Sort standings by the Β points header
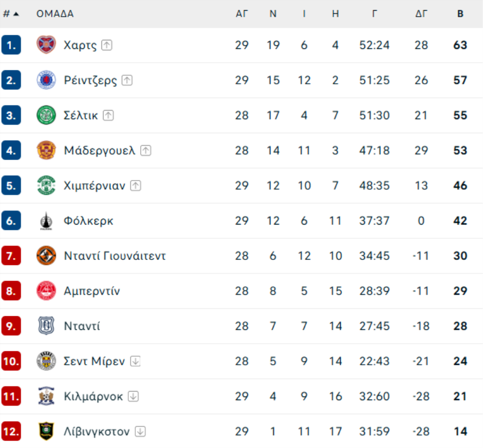This screenshot has height=448, width=483. [x=460, y=14]
